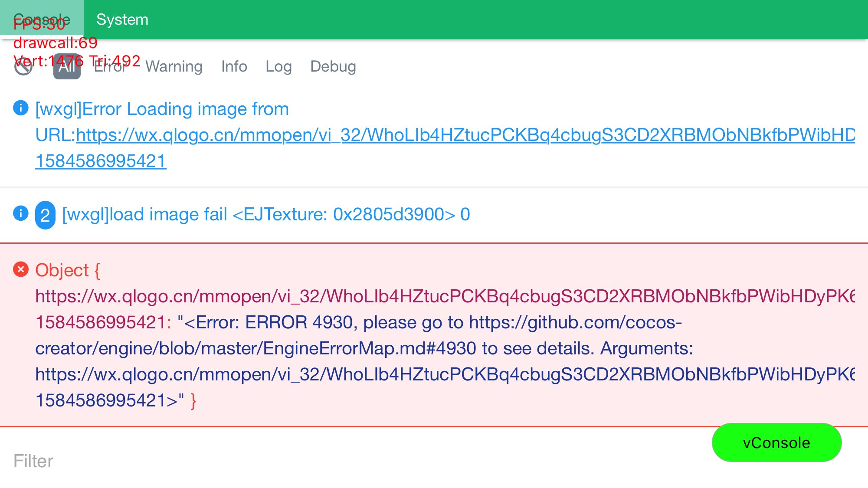The height and width of the screenshot is (488, 868).
Task: Click the info icon beside Error Loading image
Action: coord(21,108)
